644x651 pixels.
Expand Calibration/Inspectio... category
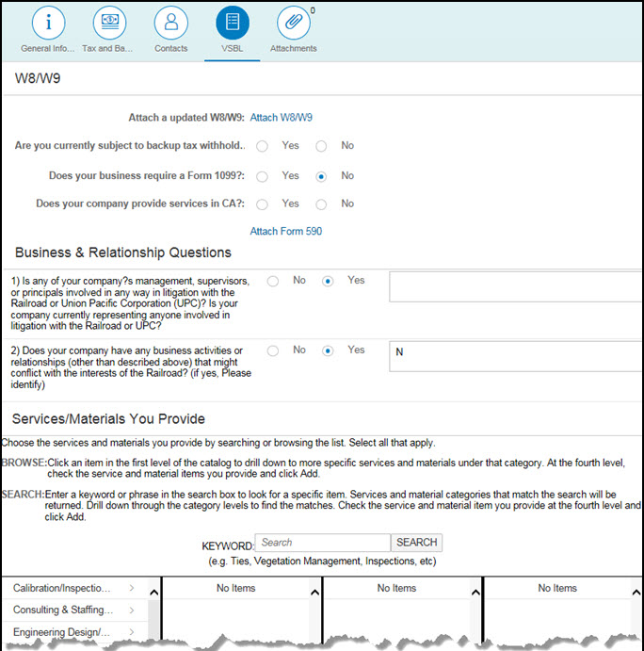click(73, 588)
